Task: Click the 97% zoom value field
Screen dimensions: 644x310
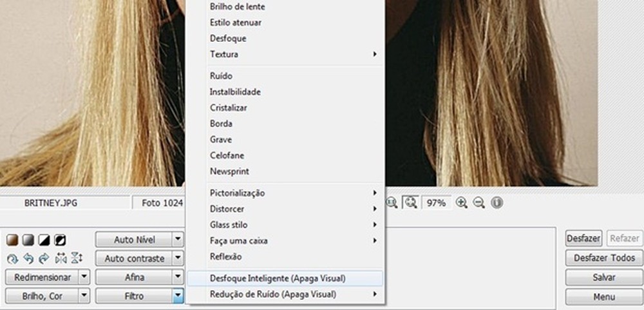Action: coord(436,202)
